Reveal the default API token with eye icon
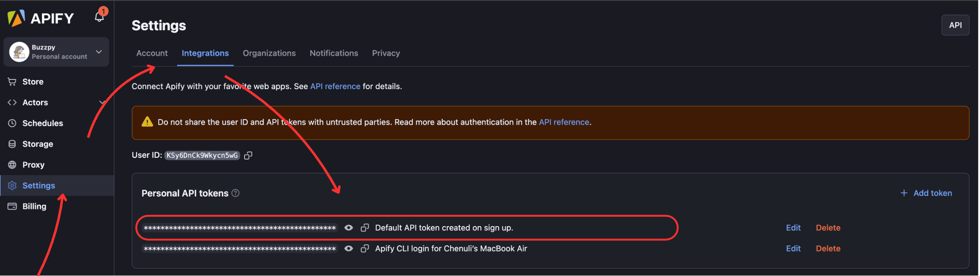This screenshot has width=980, height=276. coord(349,228)
